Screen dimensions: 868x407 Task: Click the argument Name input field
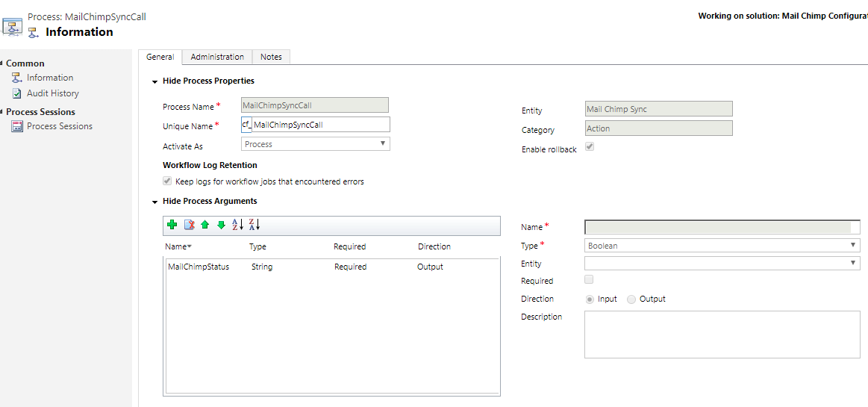722,227
